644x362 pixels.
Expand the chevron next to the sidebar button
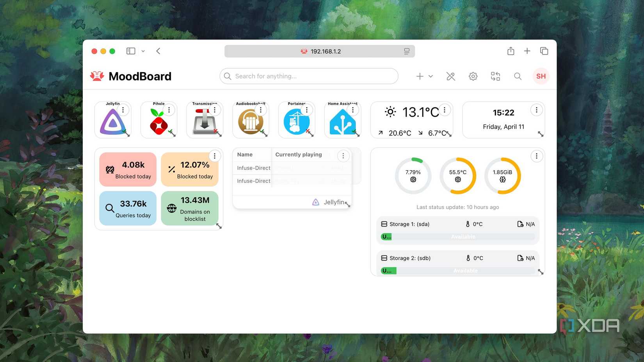(x=143, y=51)
